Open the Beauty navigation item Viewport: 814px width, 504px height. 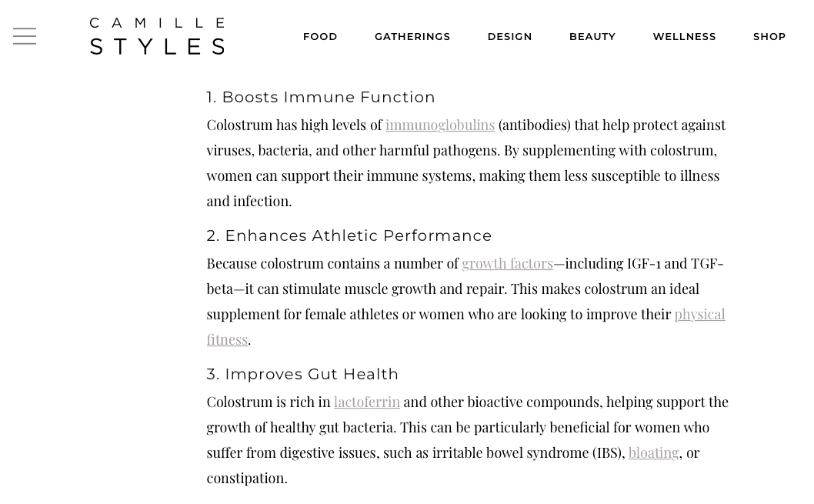coord(592,37)
